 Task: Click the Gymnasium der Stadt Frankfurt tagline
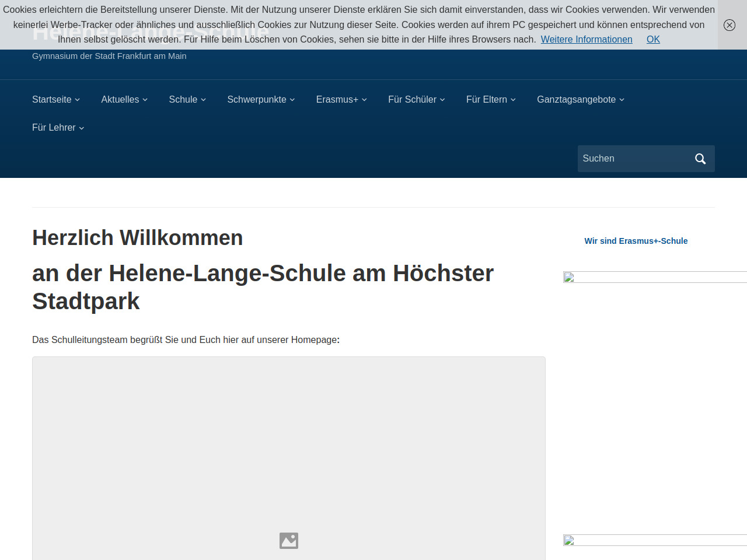[109, 56]
